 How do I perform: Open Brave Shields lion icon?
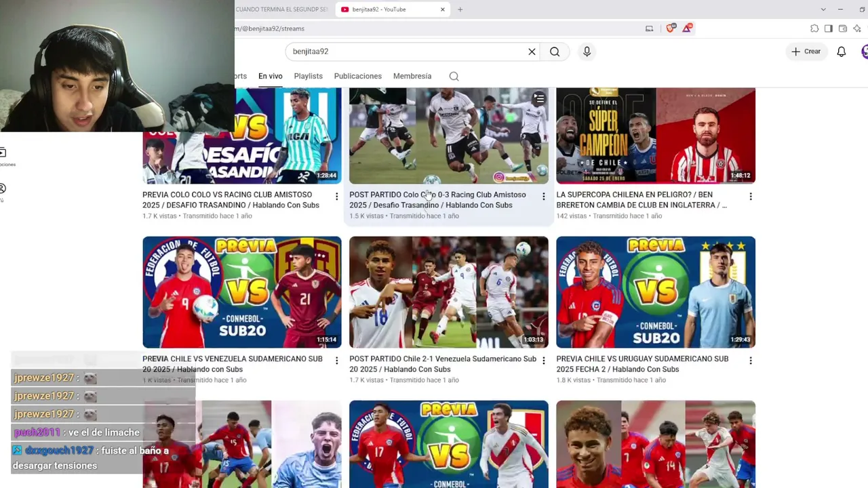pyautogui.click(x=671, y=28)
